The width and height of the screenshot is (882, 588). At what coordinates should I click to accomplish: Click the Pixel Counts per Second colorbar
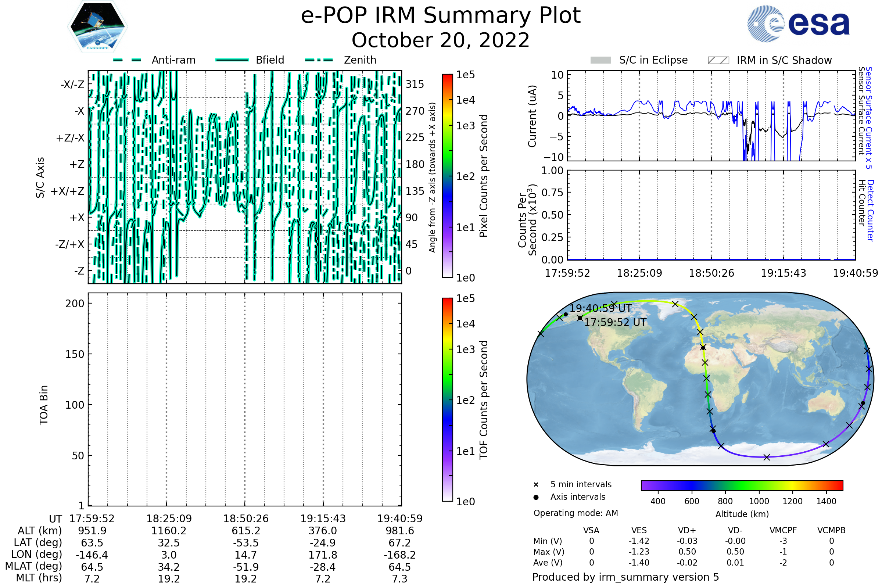pyautogui.click(x=447, y=176)
